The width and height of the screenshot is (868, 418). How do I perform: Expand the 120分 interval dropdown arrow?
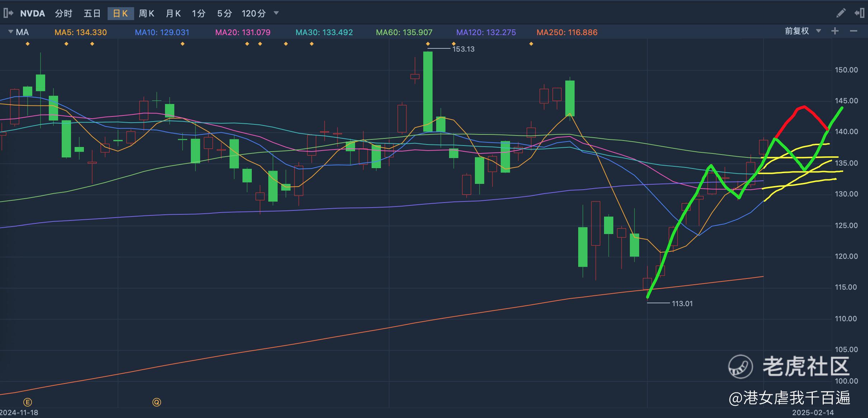[x=276, y=13]
